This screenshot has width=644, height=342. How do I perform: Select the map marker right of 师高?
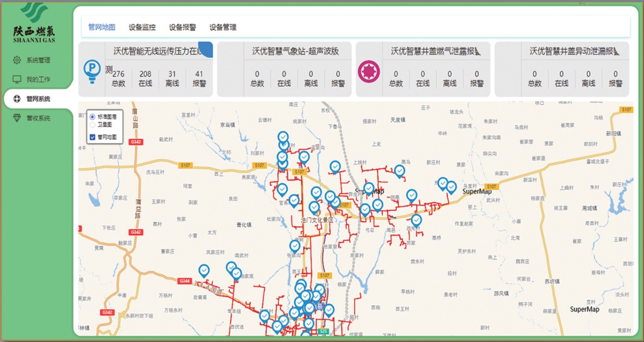click(x=412, y=196)
